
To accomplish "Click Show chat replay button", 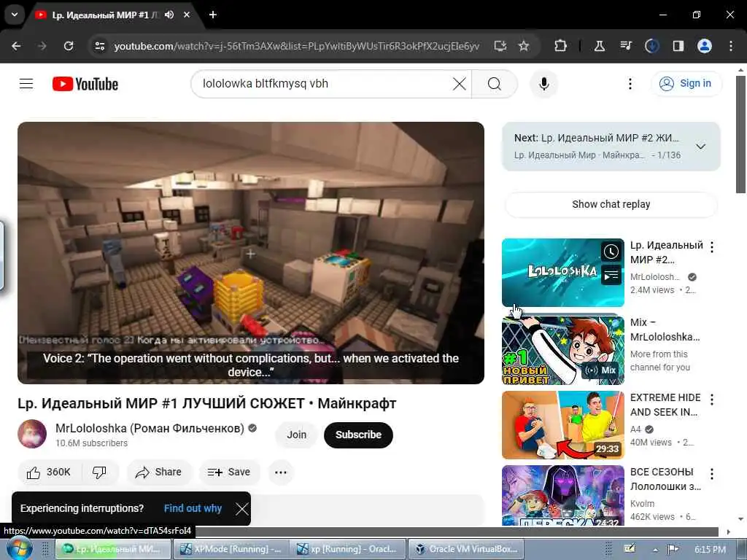I will 611,204.
